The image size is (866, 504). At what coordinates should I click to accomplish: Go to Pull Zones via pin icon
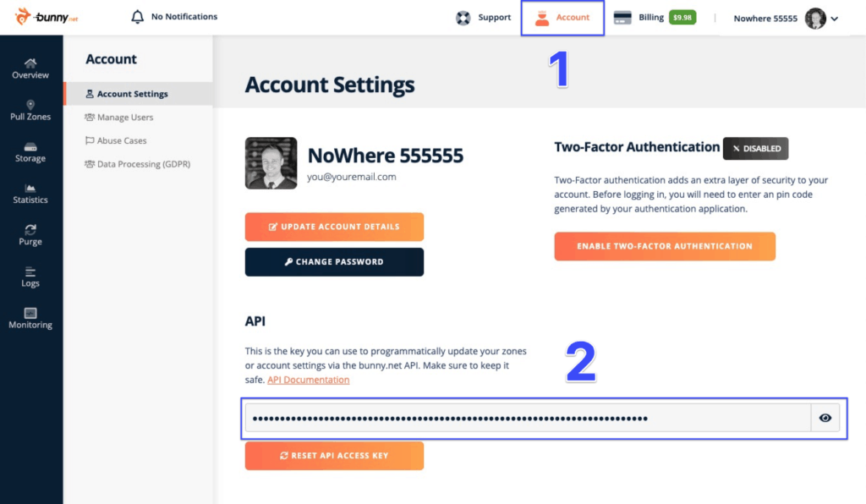pos(30,105)
